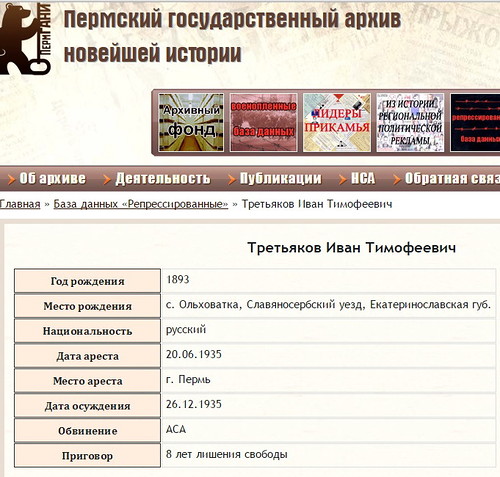Open the репрессированные база данных tile

pyautogui.click(x=475, y=122)
